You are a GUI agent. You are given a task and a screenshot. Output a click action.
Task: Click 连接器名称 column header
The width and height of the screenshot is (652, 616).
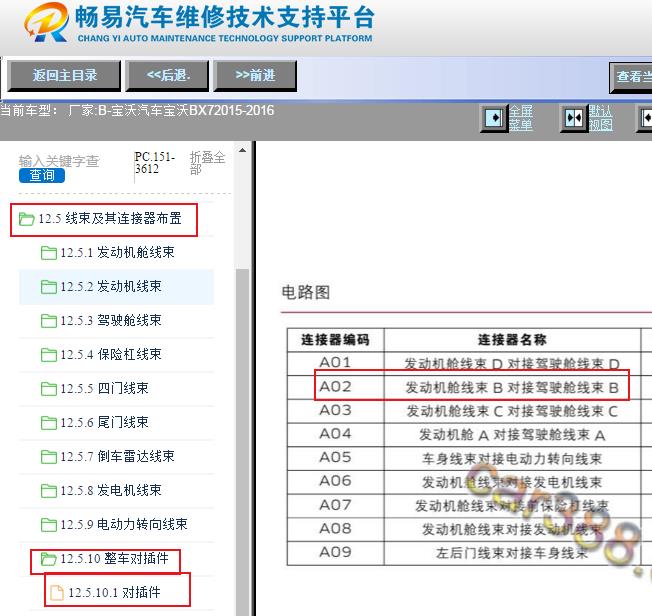pos(512,340)
